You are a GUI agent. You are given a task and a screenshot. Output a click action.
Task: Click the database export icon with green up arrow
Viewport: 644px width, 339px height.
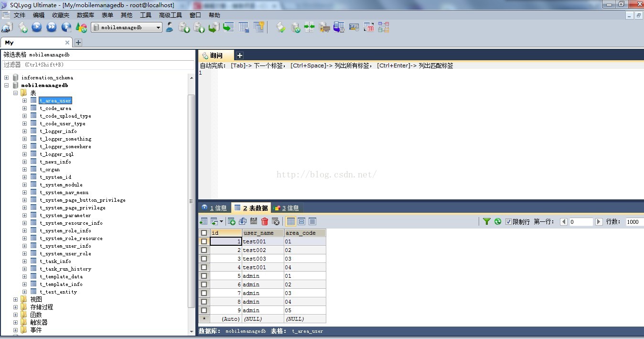199,27
